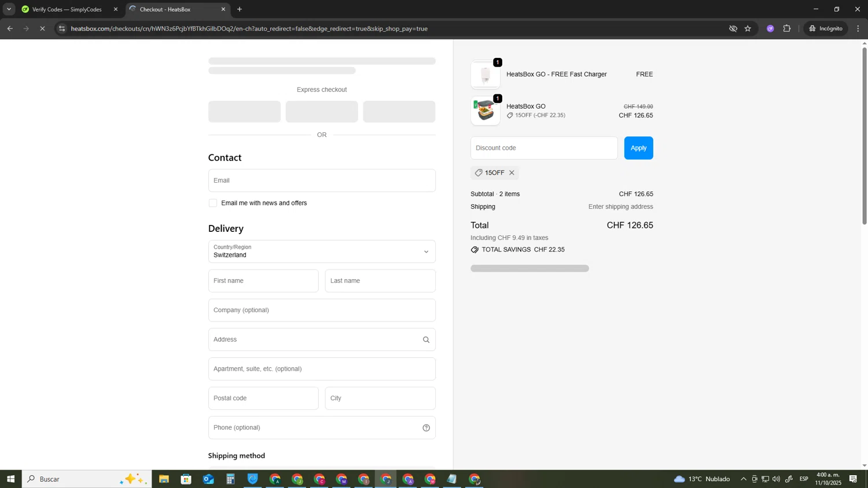Close the Checkout - HeatsBox tab
Screen dimensions: 868x488
[223, 9]
